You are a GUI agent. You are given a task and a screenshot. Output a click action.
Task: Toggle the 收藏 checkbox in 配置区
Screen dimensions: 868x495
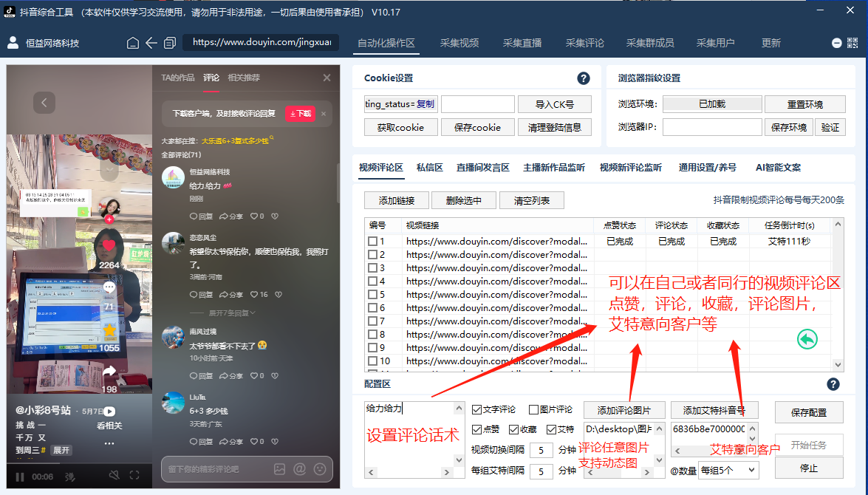(513, 429)
